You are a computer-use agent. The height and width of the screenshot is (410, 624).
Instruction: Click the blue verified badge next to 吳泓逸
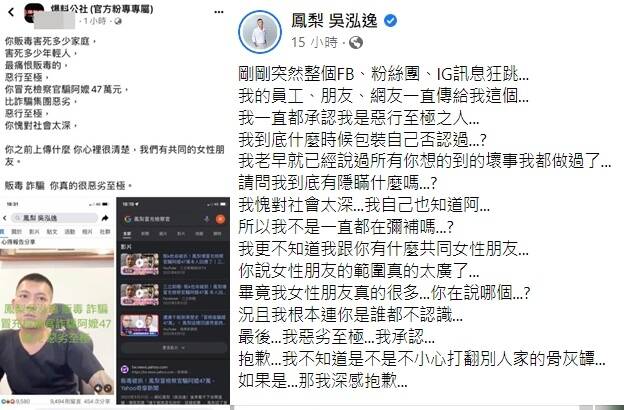tap(390, 21)
